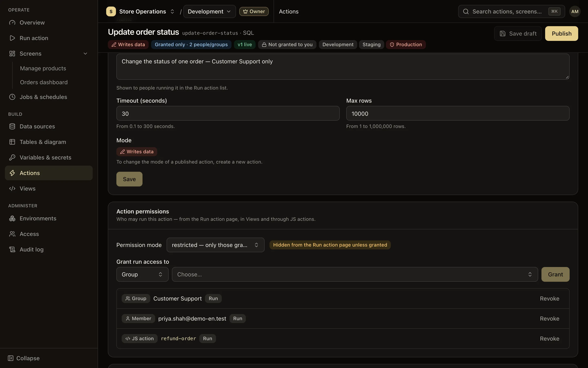Click the Timeout seconds field
588x368 pixels.
228,113
